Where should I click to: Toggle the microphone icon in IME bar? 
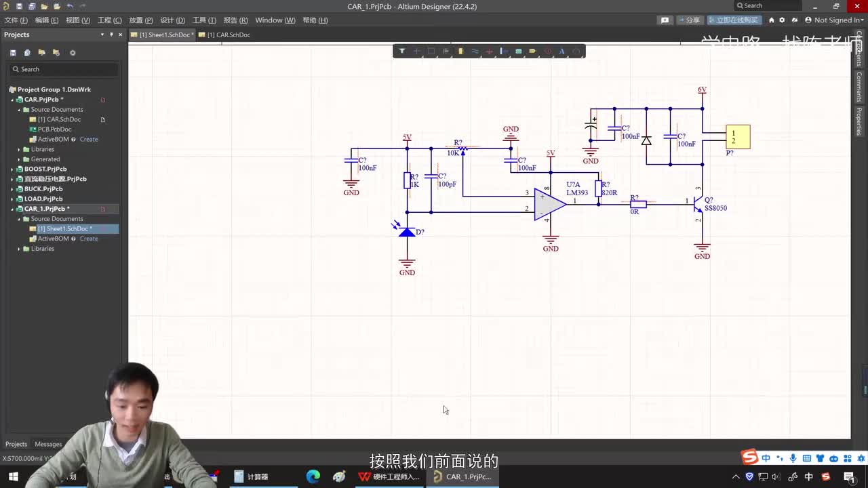tap(793, 459)
